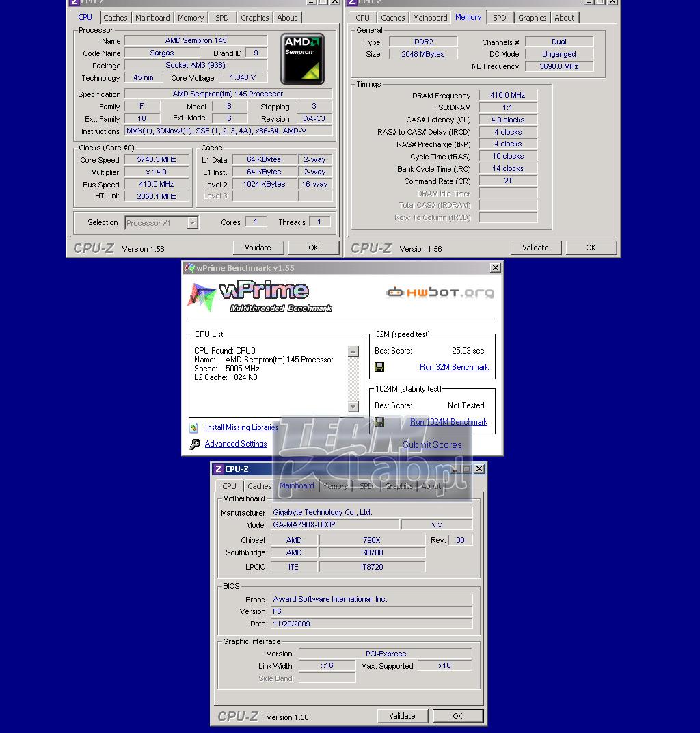Select CPU tab in Mainboard window
Viewport: 700px width, 733px height.
[229, 486]
